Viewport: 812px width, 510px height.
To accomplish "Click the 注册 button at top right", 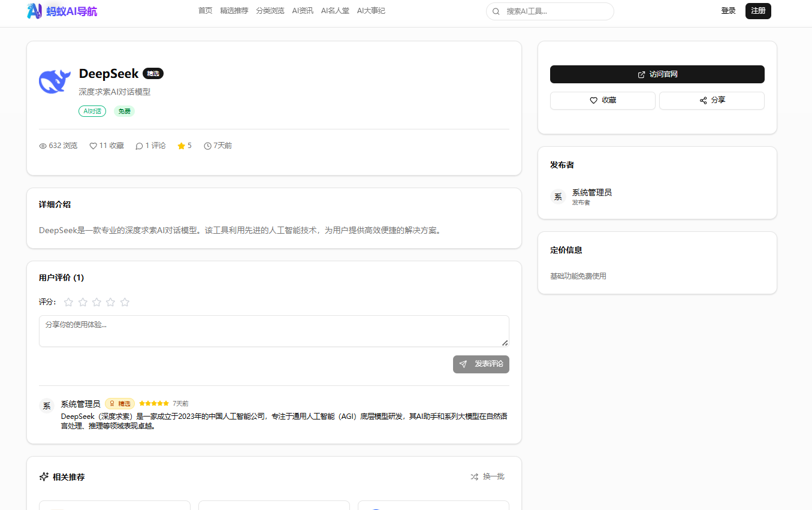I will [758, 11].
